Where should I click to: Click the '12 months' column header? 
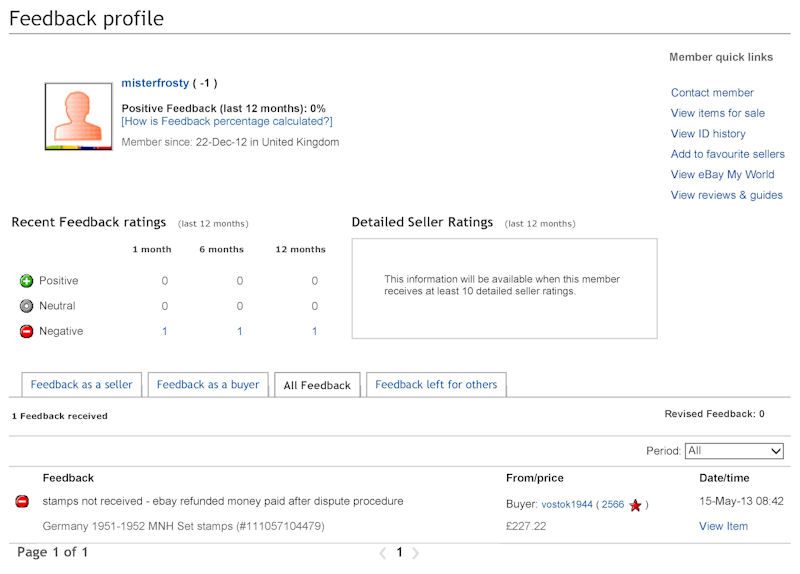[x=301, y=249]
